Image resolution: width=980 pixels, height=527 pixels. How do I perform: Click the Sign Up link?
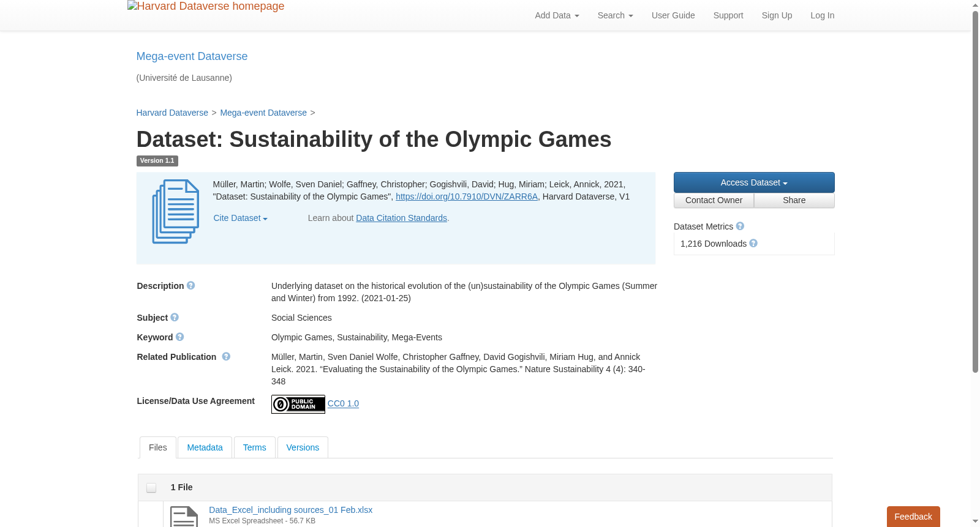tap(777, 15)
